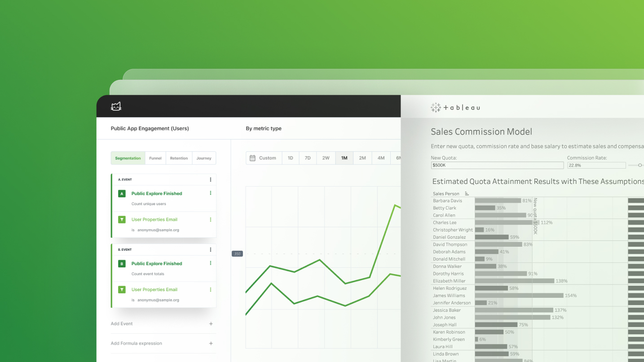Click the Tableau logo icon

point(436,108)
